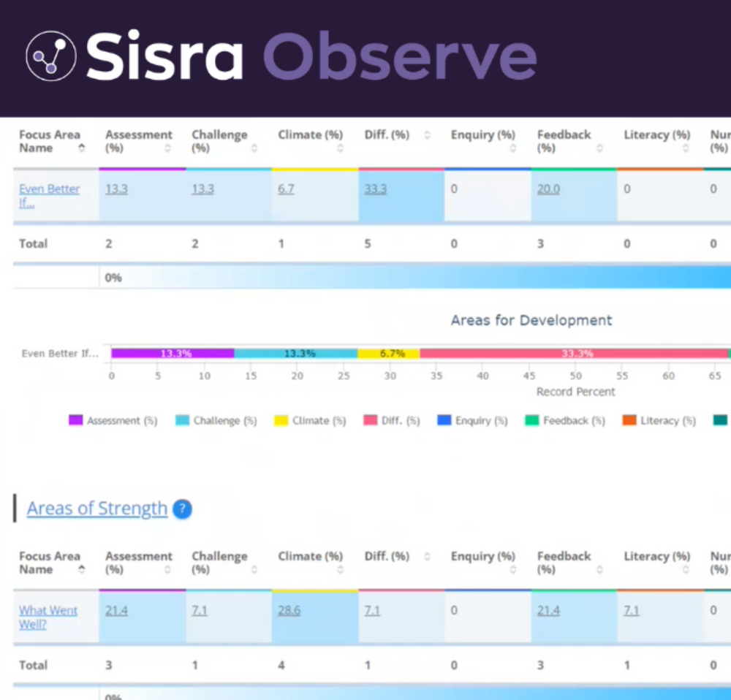This screenshot has height=700, width=731.
Task: Click the Areas of Strength help icon
Action: tap(183, 509)
